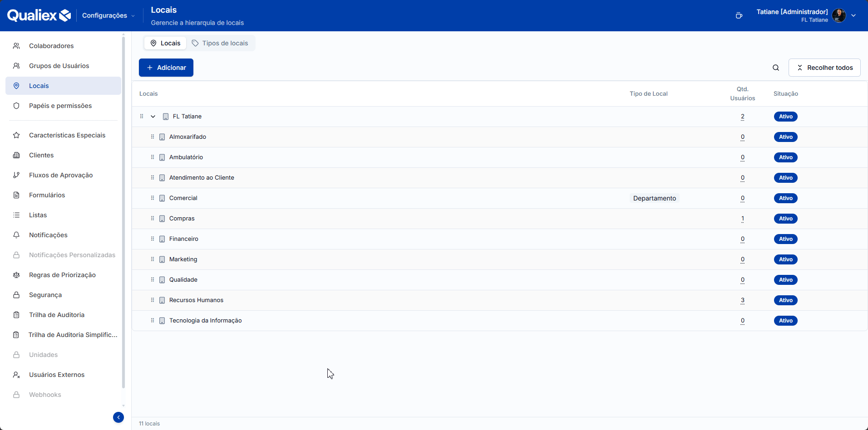Open Formulários from the sidebar
This screenshot has height=430, width=868.
point(63,195)
